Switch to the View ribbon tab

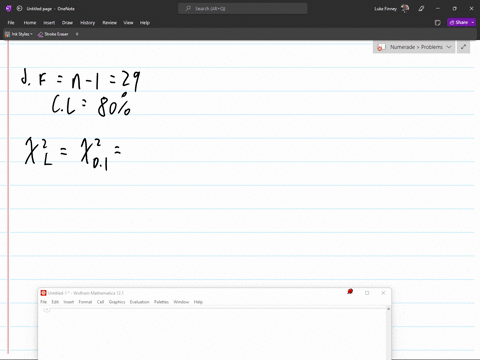(x=128, y=23)
